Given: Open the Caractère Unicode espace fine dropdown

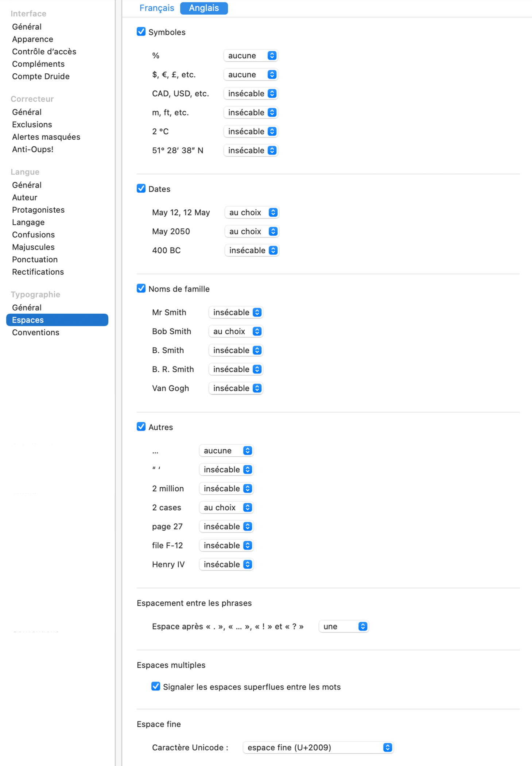Looking at the screenshot, I should [x=318, y=747].
